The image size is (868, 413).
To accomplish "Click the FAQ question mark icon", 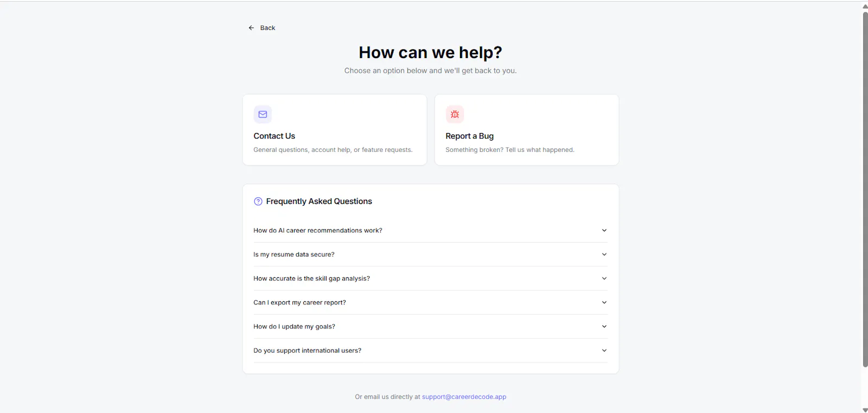I will pyautogui.click(x=258, y=201).
